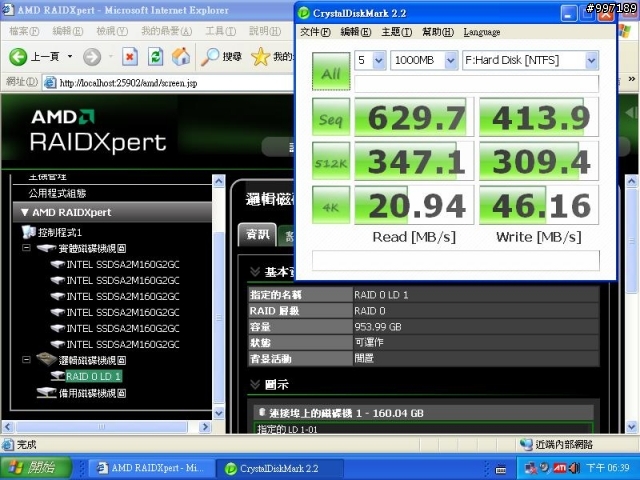Go to Home page icon
Image resolution: width=640 pixels, height=480 pixels.
coord(181,57)
